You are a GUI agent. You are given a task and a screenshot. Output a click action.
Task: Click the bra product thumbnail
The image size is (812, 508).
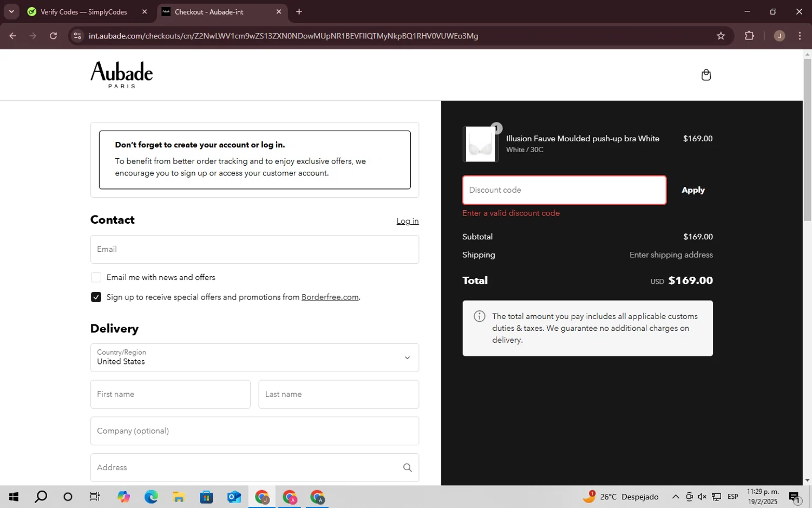480,144
